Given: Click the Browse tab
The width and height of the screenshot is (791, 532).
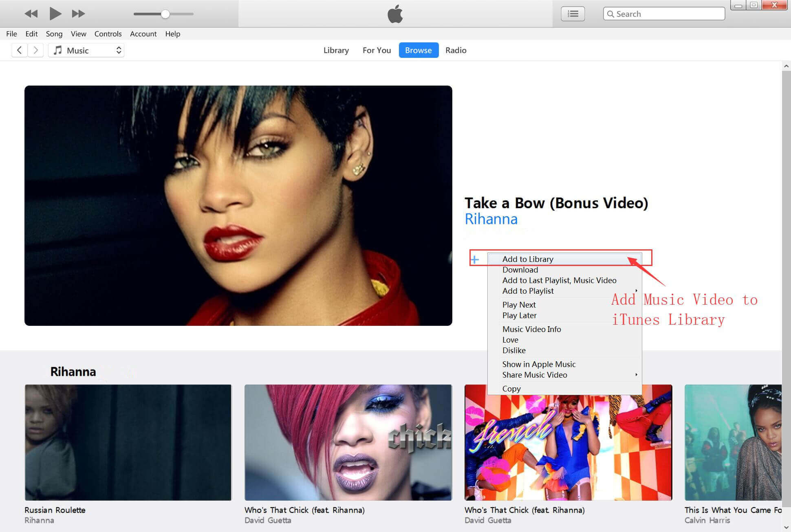Looking at the screenshot, I should click(x=417, y=50).
